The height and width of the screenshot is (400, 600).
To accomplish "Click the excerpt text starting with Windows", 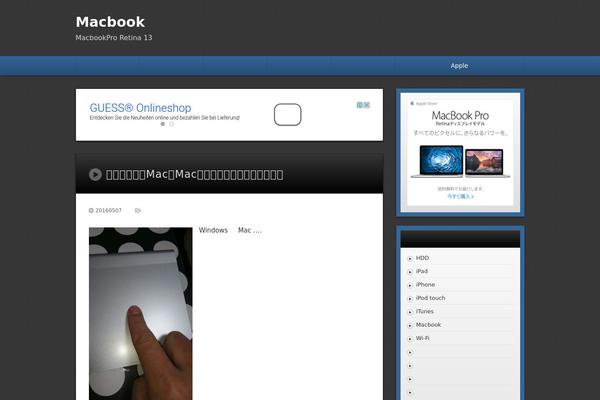I will pyautogui.click(x=230, y=230).
